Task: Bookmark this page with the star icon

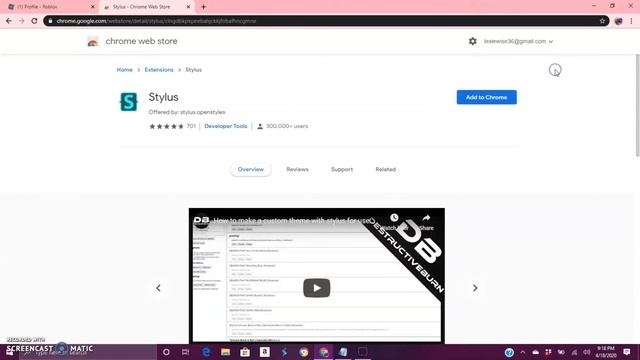Action: click(x=602, y=21)
